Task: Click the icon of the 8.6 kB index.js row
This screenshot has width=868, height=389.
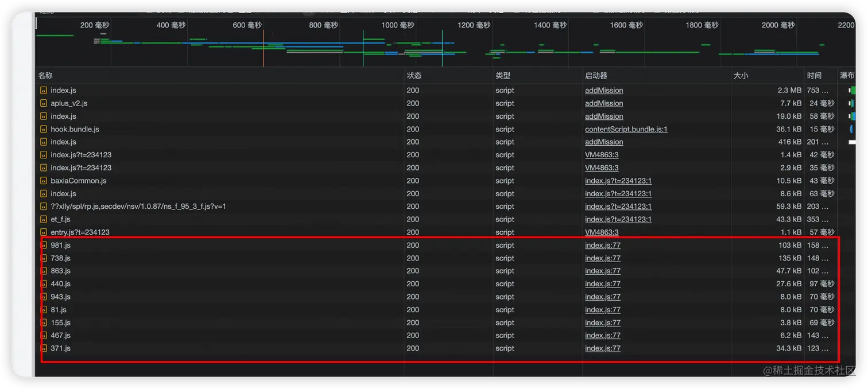Action: tap(44, 194)
